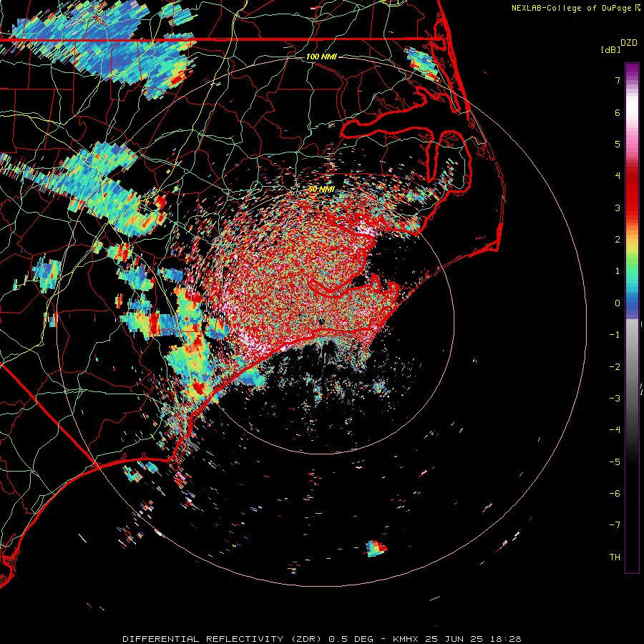
Task: Click the isolated ZDR echo offshore to the south
Action: point(376,549)
